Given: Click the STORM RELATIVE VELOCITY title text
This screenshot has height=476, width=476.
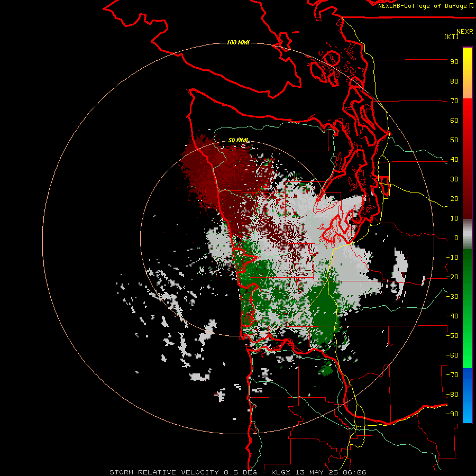Looking at the screenshot, I should pos(164,472).
